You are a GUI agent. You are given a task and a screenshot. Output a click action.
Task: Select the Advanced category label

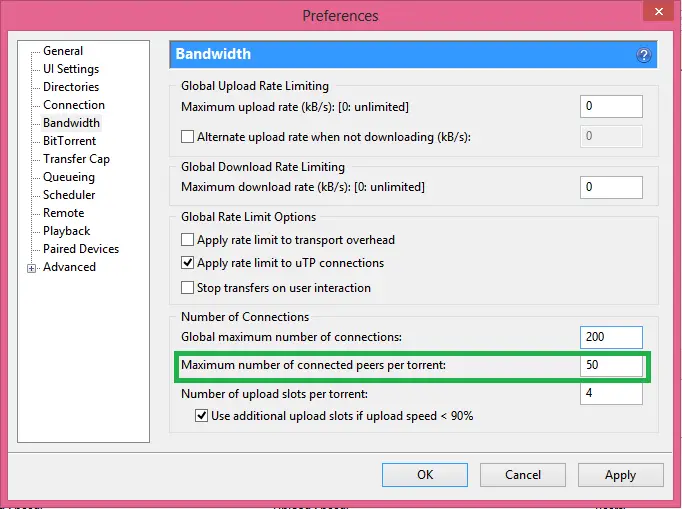point(69,267)
